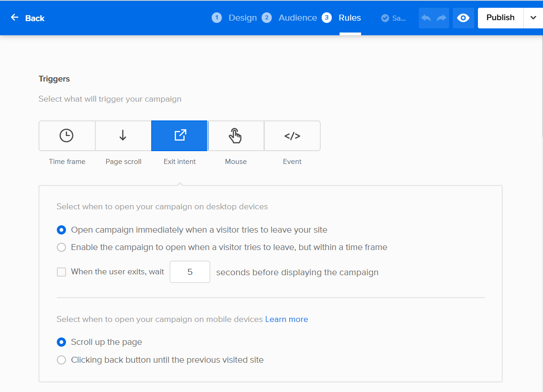Open preview with the eye icon
Image resolution: width=543 pixels, height=392 pixels.
(x=463, y=18)
